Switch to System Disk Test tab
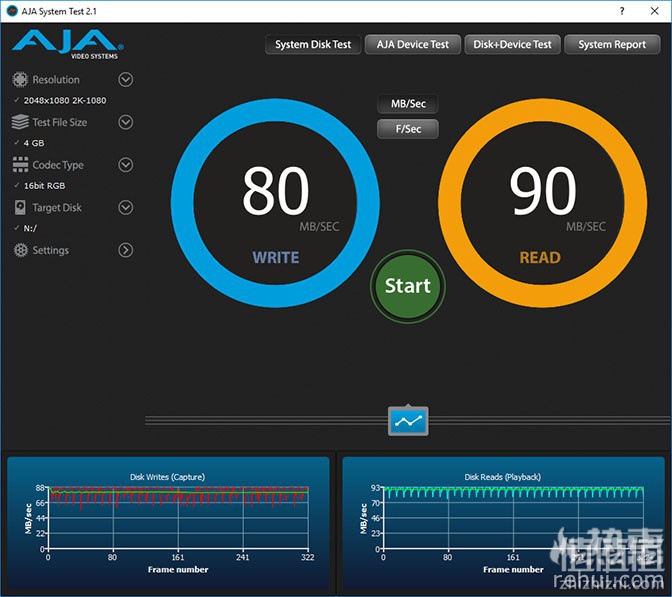 point(313,45)
